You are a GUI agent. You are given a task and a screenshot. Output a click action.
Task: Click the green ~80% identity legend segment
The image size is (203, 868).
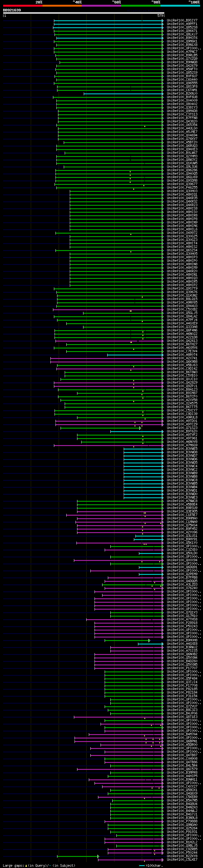coord(141,6)
